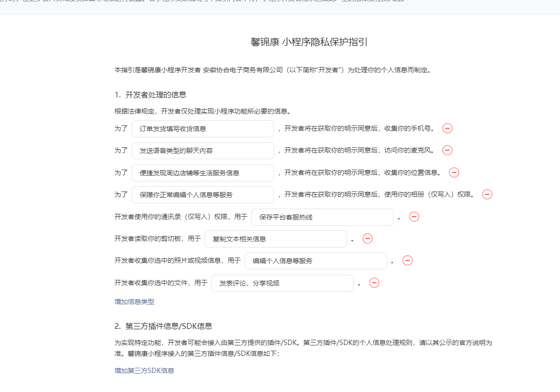The width and height of the screenshot is (560, 392).
Task: Click the text 开发者收集你选中的文件，用于
Action: click(x=161, y=283)
